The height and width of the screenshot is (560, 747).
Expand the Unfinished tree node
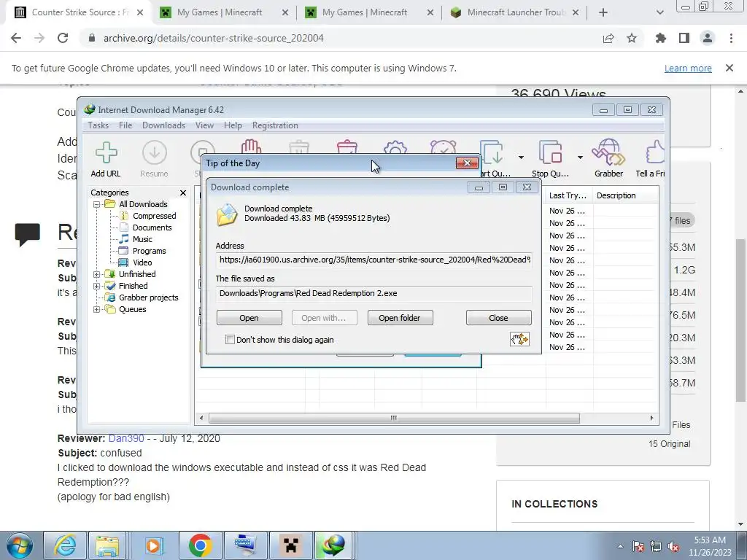(x=96, y=274)
